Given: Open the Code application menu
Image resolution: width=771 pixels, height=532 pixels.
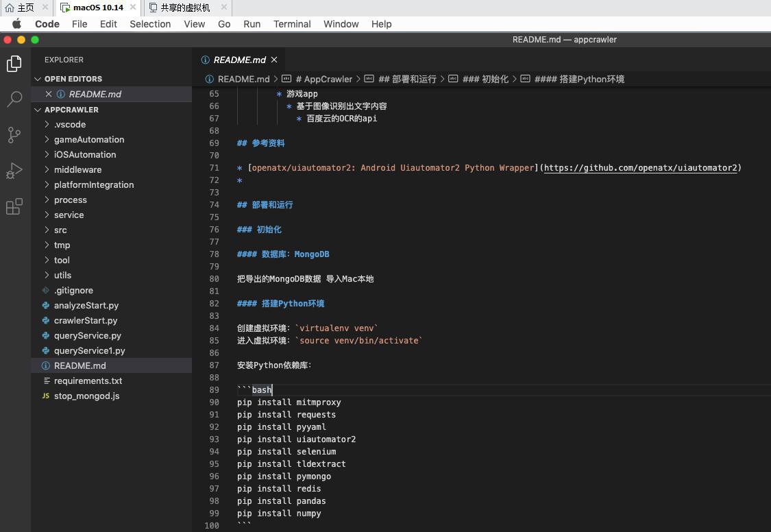Looking at the screenshot, I should click(47, 24).
